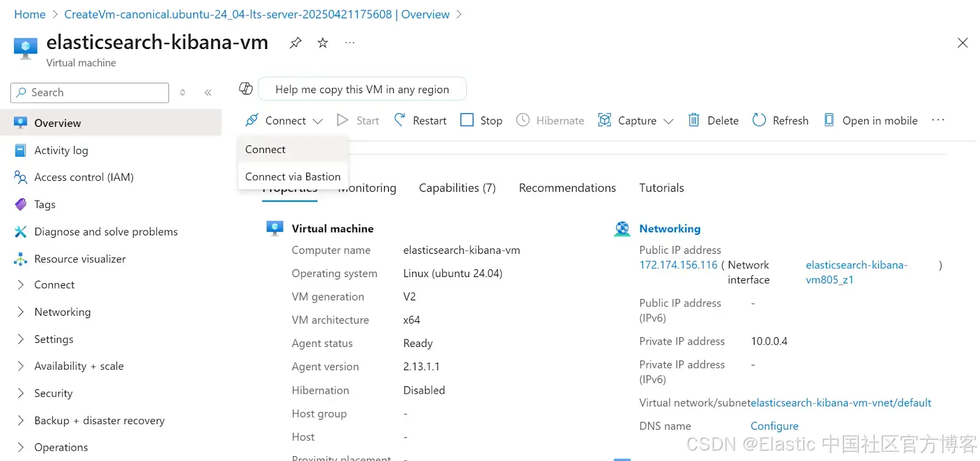980x461 pixels.
Task: Click the agent version 2.13.1.1 value
Action: coord(421,367)
